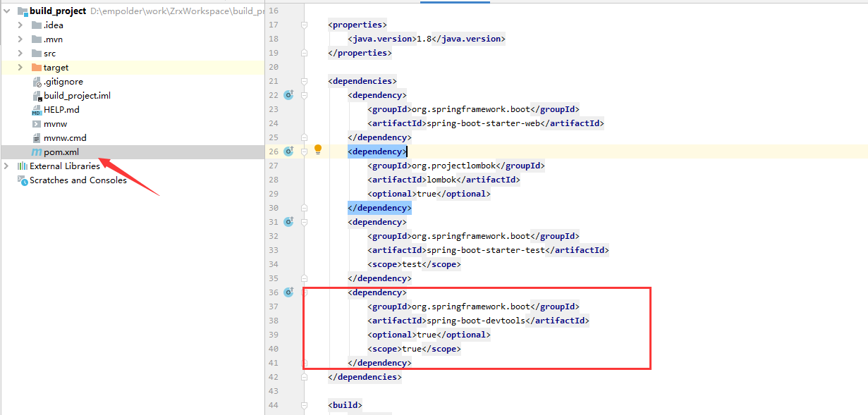This screenshot has height=415, width=868.
Task: Click spring-boot-devtools artifactId text
Action: [476, 321]
